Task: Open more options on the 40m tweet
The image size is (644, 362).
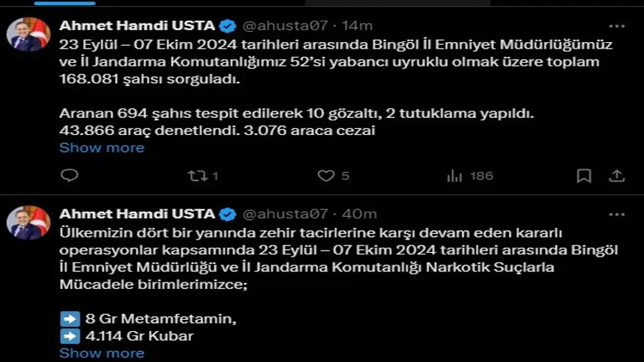Action: tap(616, 214)
